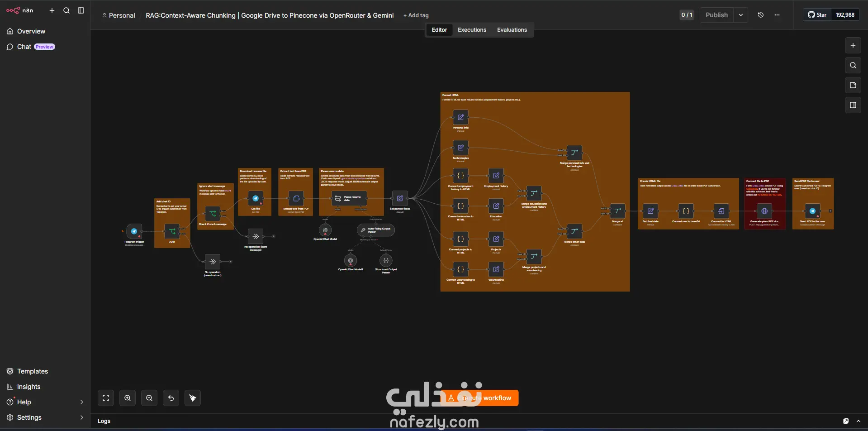The height and width of the screenshot is (431, 868).
Task: Open the three-dot workflow actions menu
Action: tap(777, 15)
